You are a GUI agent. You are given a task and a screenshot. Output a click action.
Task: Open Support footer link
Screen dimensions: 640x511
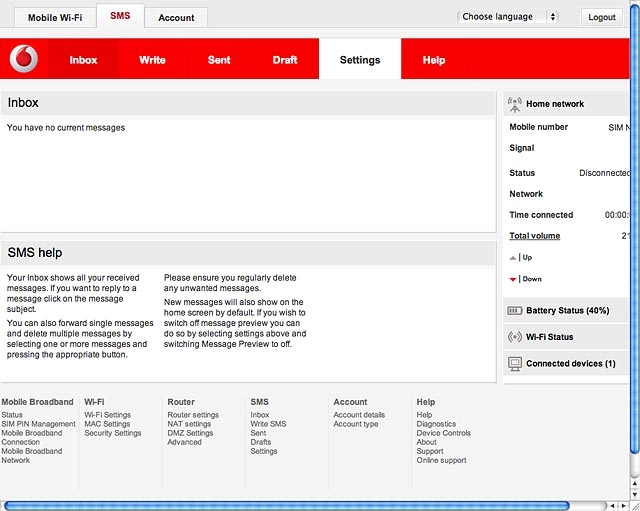(430, 451)
